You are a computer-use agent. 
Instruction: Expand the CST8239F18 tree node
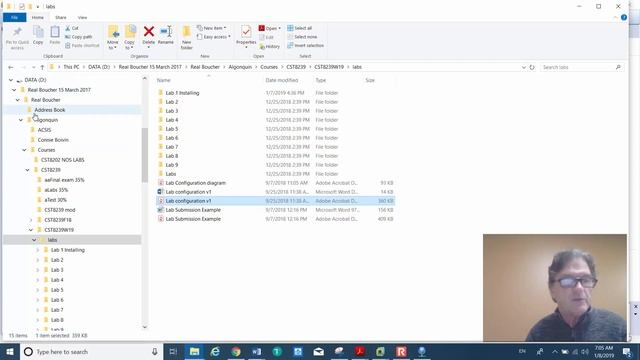click(x=31, y=220)
